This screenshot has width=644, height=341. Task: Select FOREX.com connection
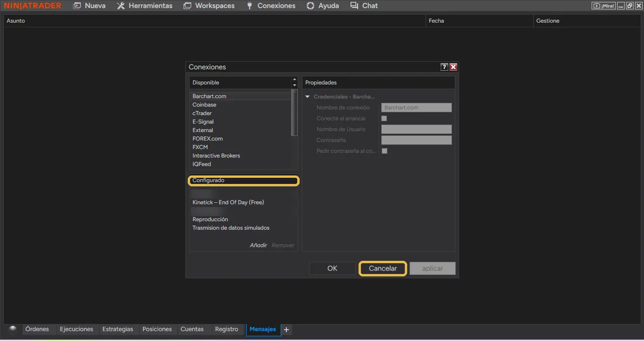tap(241, 139)
